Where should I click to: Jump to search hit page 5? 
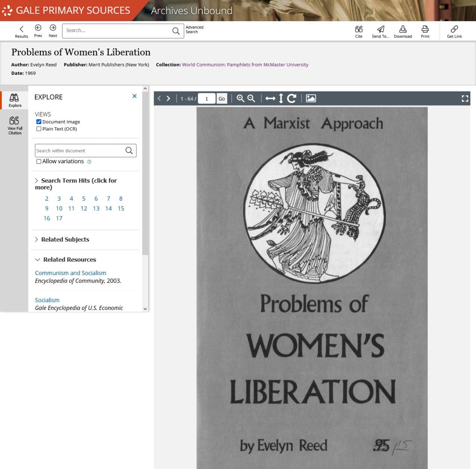(84, 198)
